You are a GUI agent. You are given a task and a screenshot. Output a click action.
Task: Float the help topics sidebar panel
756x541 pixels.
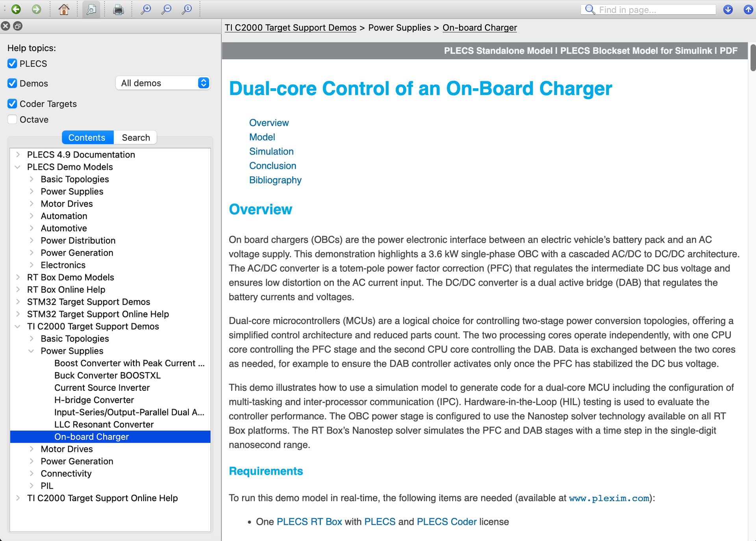click(18, 26)
